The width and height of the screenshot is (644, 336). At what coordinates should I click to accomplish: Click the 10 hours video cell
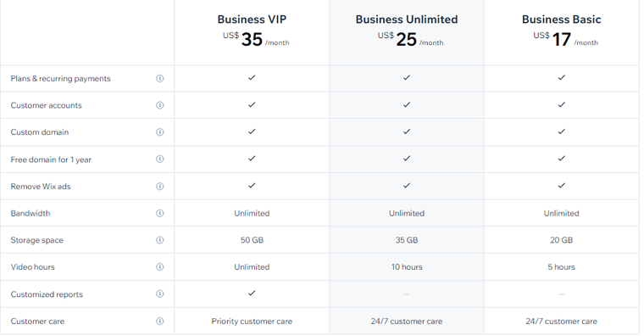(x=407, y=267)
